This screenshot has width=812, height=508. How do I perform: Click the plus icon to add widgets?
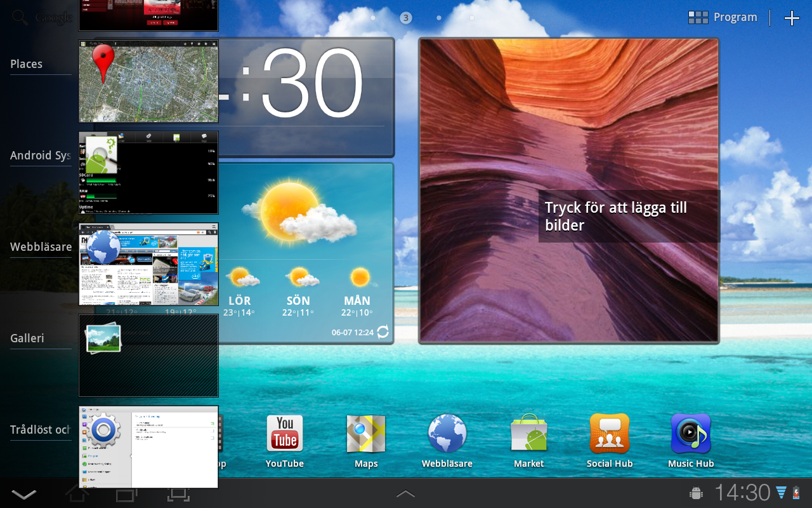(x=792, y=18)
